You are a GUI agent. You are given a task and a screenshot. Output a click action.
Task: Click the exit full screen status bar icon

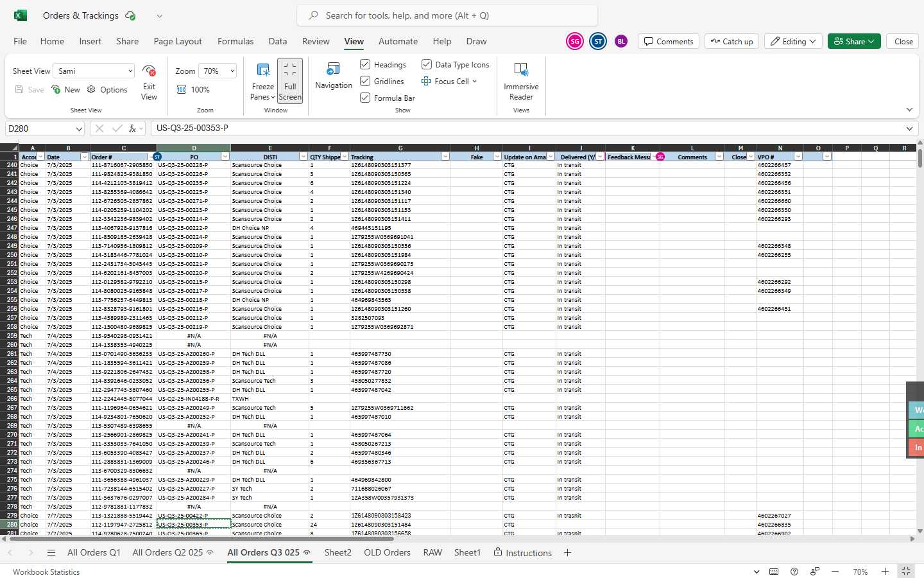(x=906, y=572)
